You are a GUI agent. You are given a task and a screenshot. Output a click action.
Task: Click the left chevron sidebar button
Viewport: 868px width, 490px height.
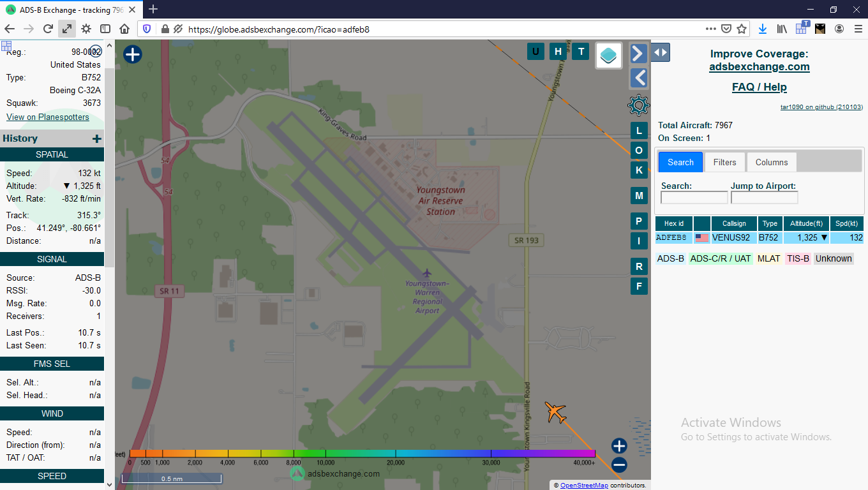(x=638, y=78)
